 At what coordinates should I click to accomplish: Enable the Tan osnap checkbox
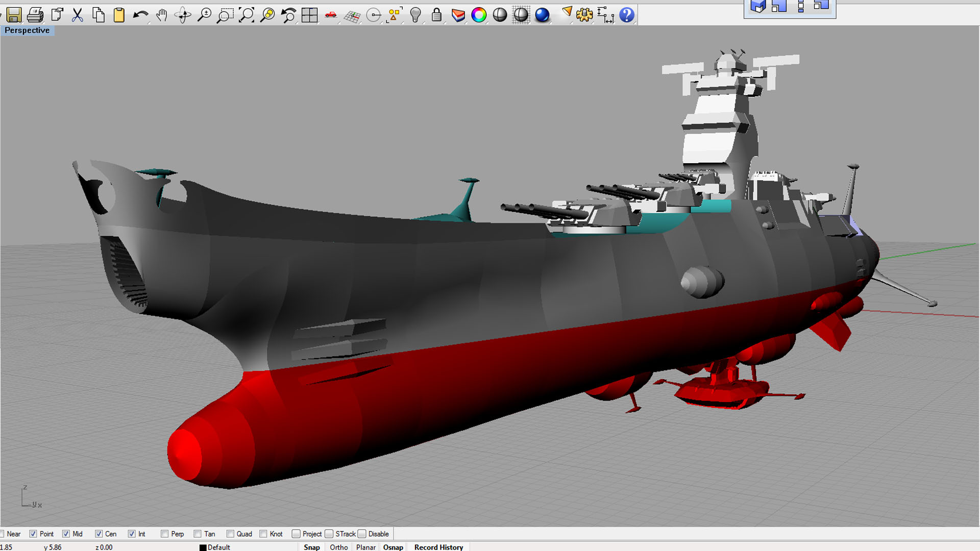click(x=198, y=534)
